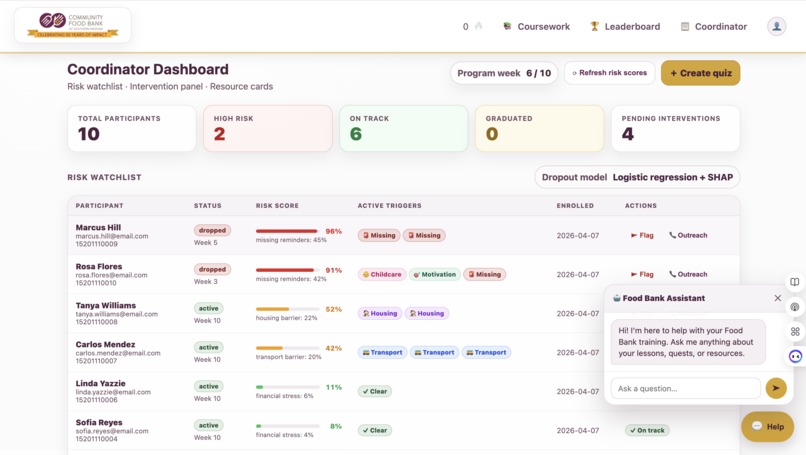
Task: Click the Motivation trigger tag for Rosa Flores
Action: (435, 275)
